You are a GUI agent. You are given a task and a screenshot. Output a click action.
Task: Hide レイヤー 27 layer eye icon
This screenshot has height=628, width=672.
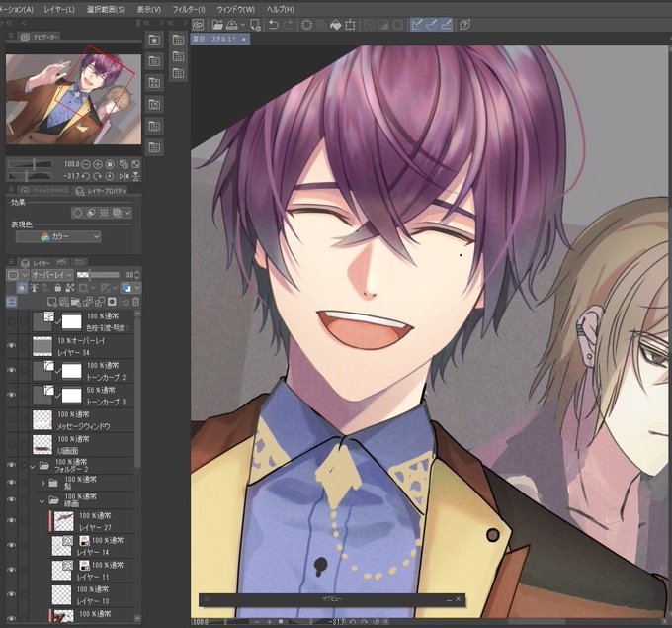coord(11,521)
